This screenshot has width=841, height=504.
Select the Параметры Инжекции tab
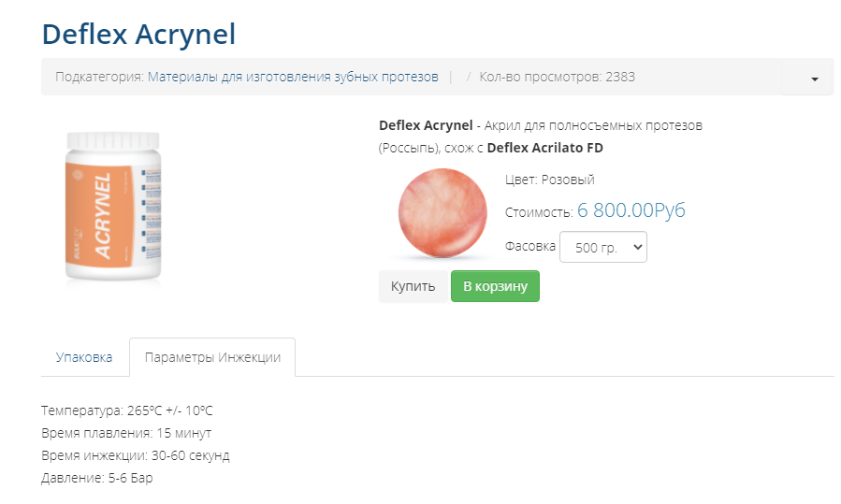click(212, 357)
